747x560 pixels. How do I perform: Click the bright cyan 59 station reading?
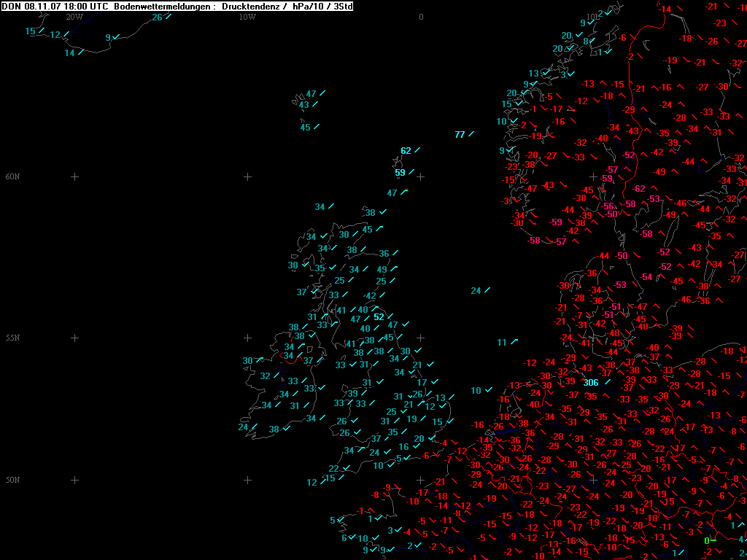pyautogui.click(x=400, y=173)
